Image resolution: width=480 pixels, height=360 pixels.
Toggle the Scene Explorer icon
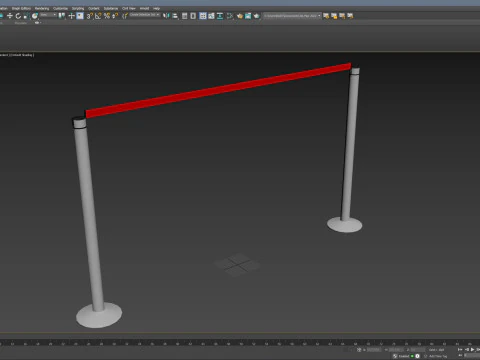(184, 16)
